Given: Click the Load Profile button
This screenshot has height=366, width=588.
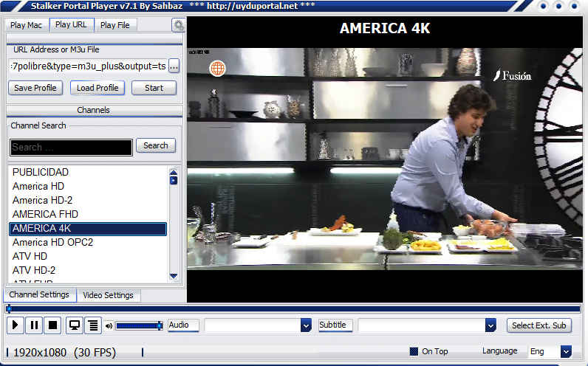Looking at the screenshot, I should click(x=98, y=88).
